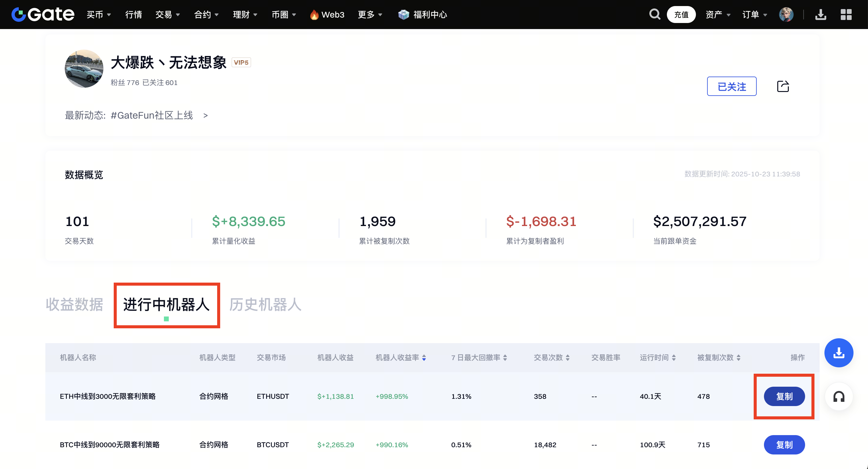868x469 pixels.
Task: Expand the 买币 dropdown menu
Action: (x=98, y=15)
